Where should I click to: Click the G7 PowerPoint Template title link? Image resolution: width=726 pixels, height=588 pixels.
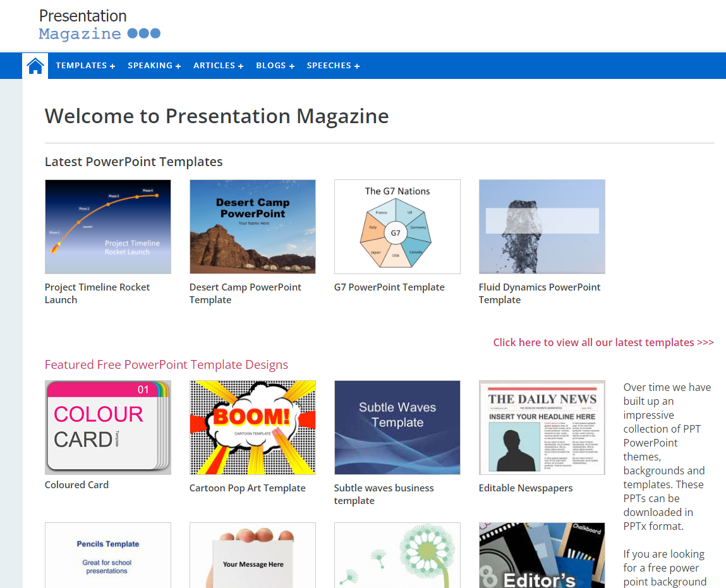pyautogui.click(x=389, y=287)
